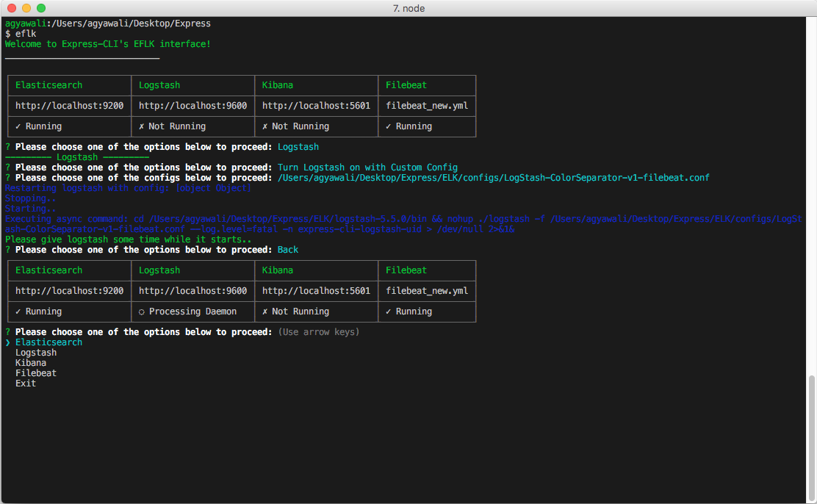Click 'Please give logstash some time' message
This screenshot has width=817, height=504.
(x=128, y=240)
